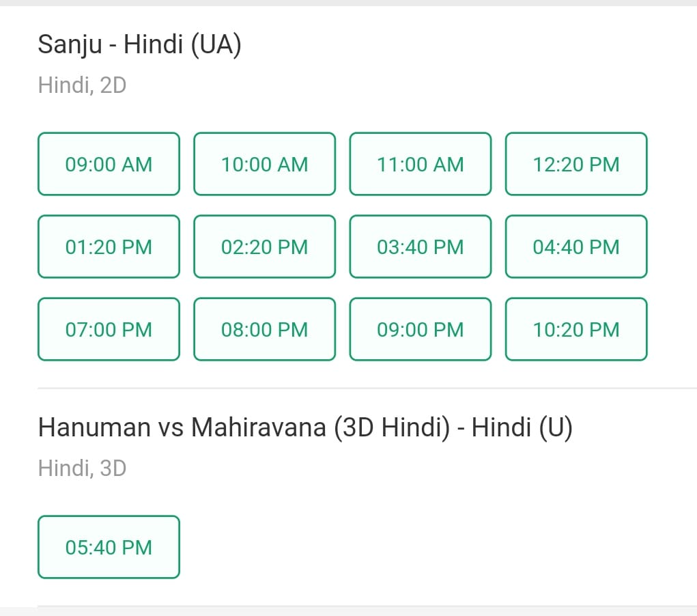Choose the 08:00 PM Sanju show
The width and height of the screenshot is (697, 616).
coord(264,329)
